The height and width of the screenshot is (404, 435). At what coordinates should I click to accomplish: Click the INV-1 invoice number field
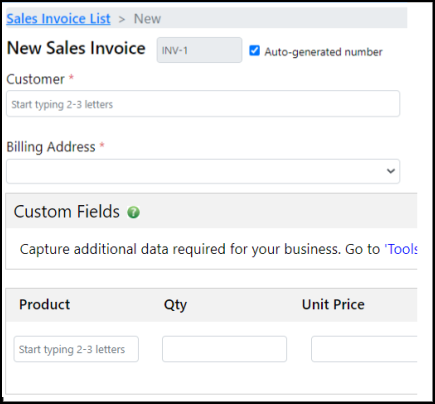pos(199,50)
